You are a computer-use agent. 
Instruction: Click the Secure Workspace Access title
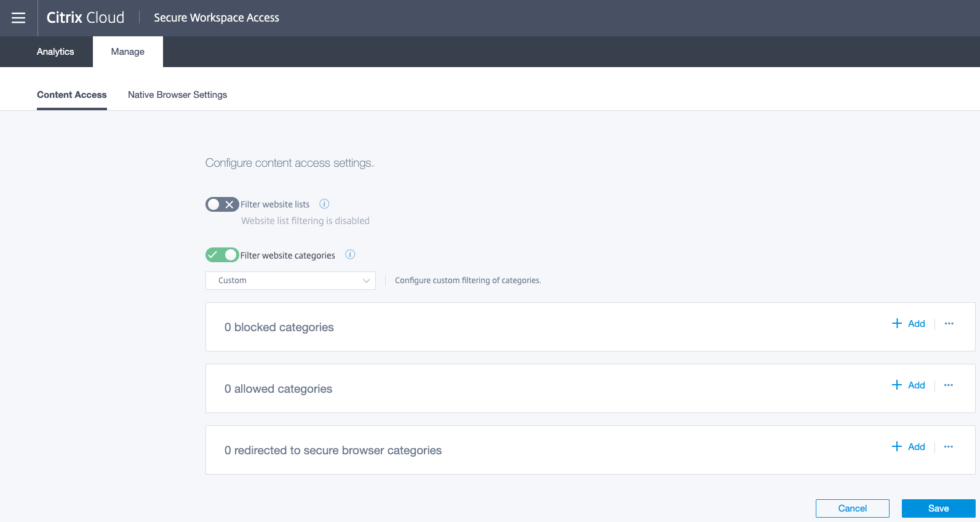217,18
